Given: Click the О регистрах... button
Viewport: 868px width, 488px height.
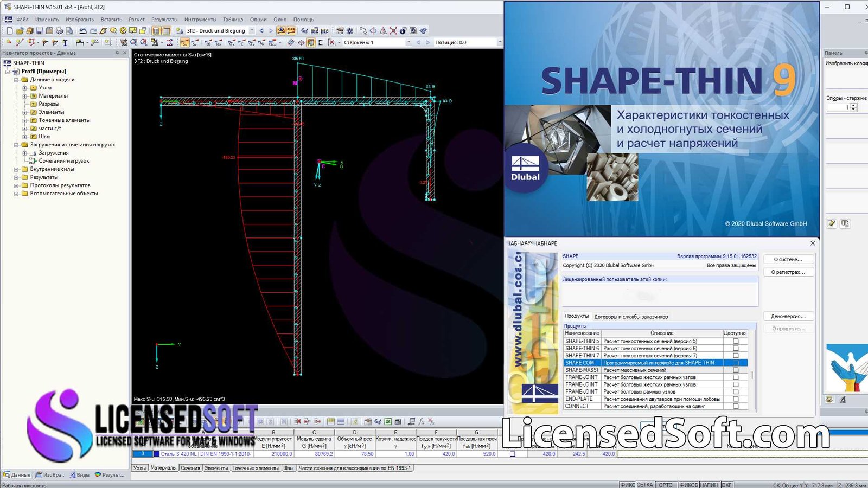Looking at the screenshot, I should 788,272.
